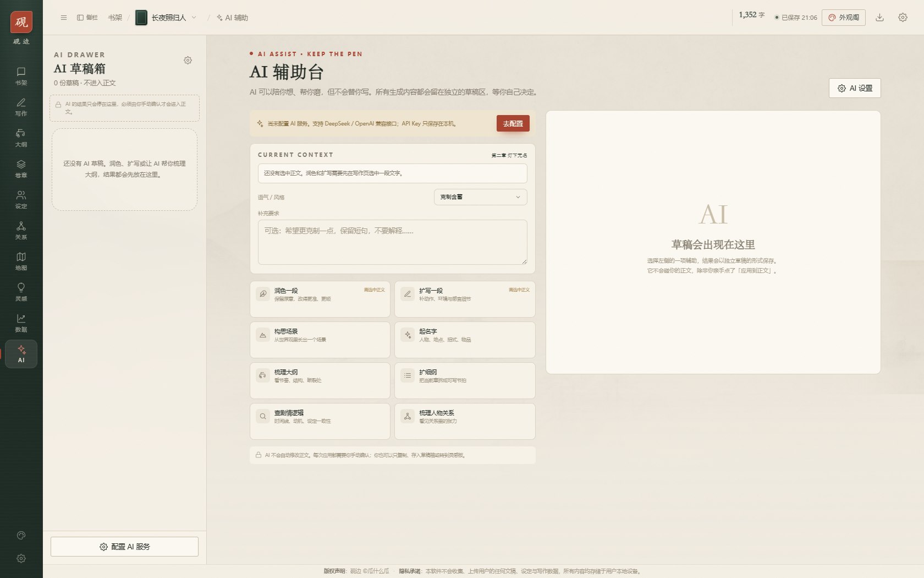Viewport: 924px width, 578px height.
Task: Click the hamburger menu icon
Action: coord(64,18)
